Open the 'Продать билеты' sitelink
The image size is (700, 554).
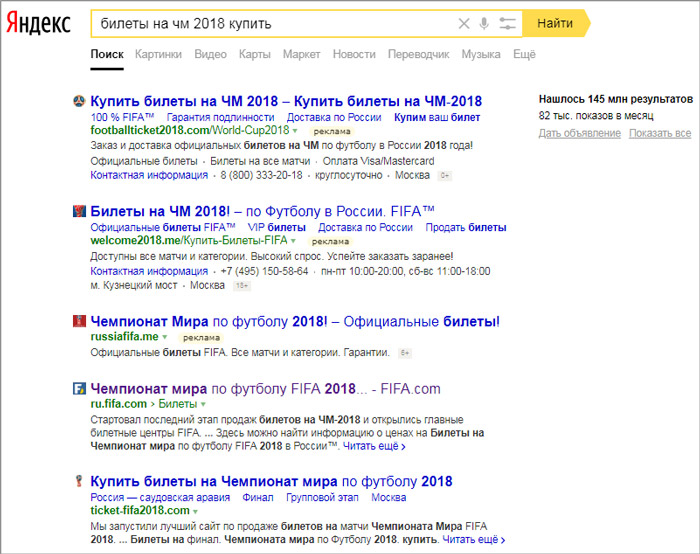coord(466,227)
